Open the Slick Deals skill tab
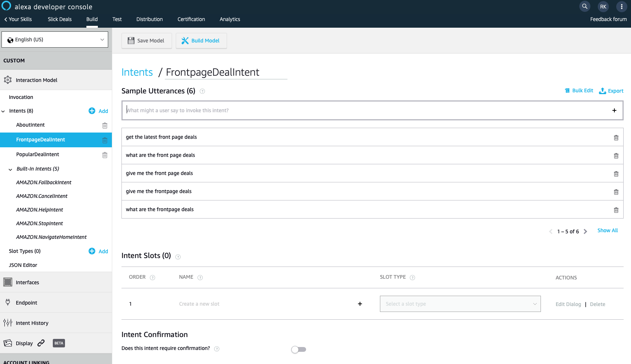631x364 pixels. (59, 19)
